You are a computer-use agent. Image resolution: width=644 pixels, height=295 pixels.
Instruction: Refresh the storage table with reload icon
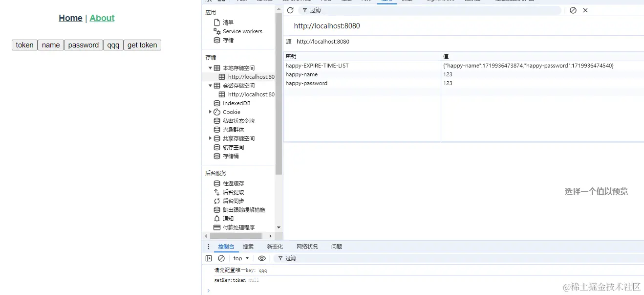pos(290,10)
